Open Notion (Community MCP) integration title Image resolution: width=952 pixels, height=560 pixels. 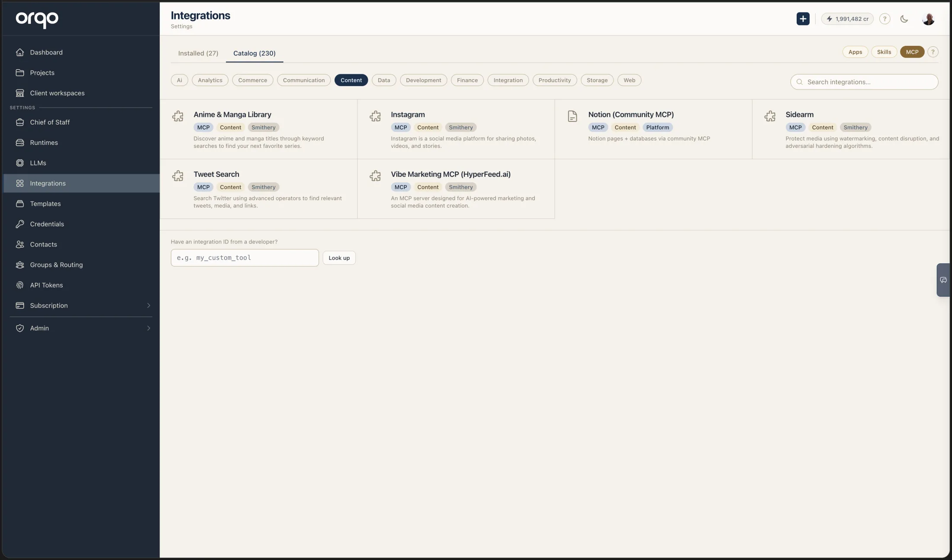(631, 115)
